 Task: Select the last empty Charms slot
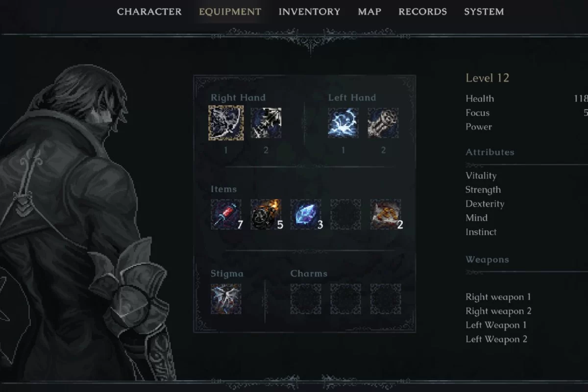[x=386, y=299]
